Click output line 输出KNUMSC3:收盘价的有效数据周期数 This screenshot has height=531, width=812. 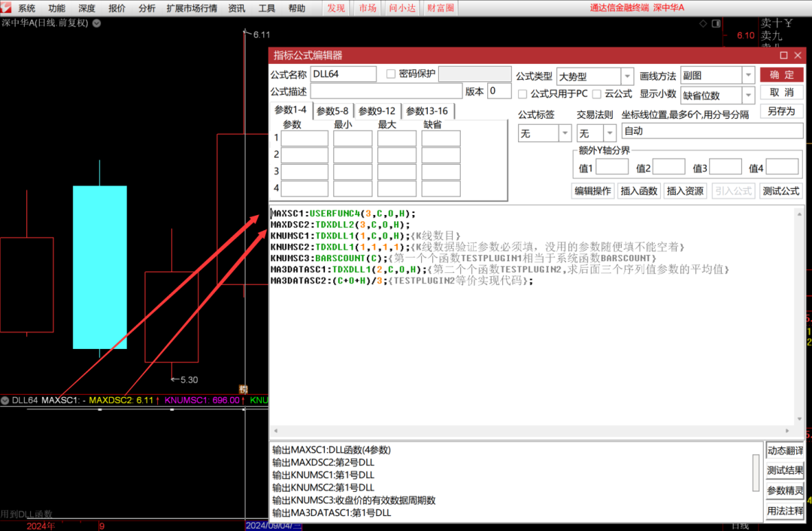(x=353, y=500)
